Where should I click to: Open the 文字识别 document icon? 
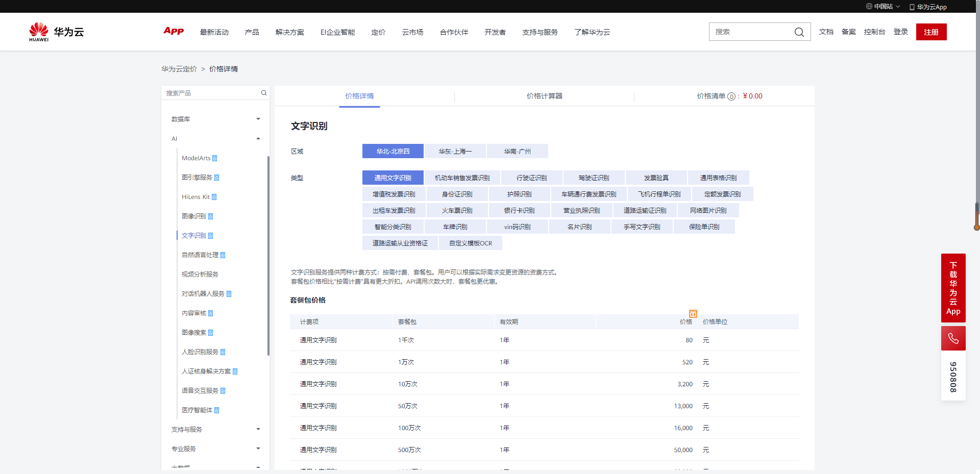[x=211, y=236]
